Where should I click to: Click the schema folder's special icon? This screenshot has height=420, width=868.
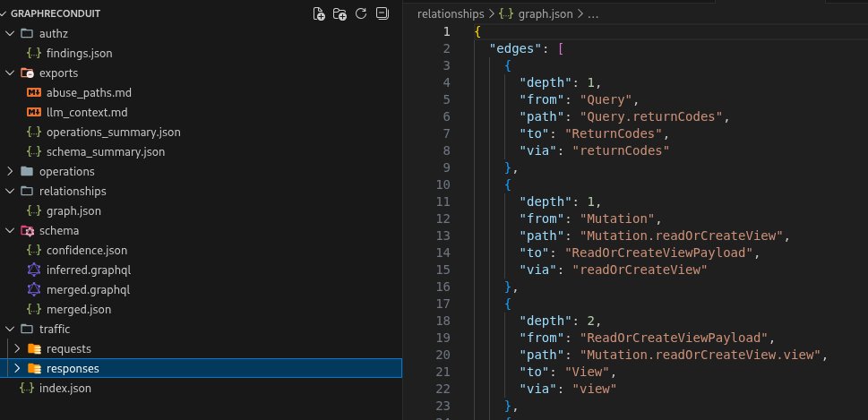tap(27, 231)
